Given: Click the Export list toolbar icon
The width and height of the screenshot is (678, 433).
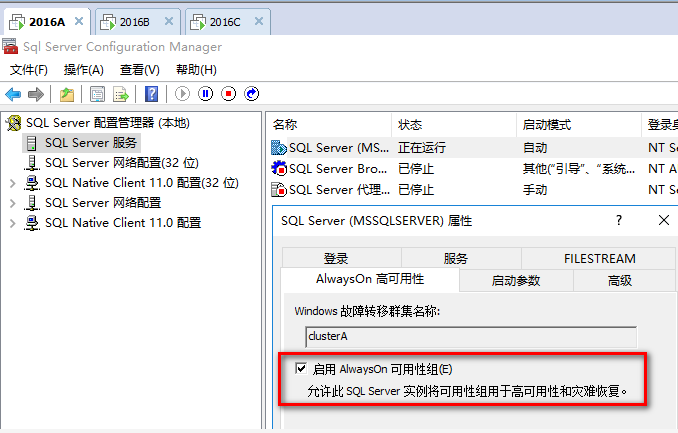Looking at the screenshot, I should point(121,94).
